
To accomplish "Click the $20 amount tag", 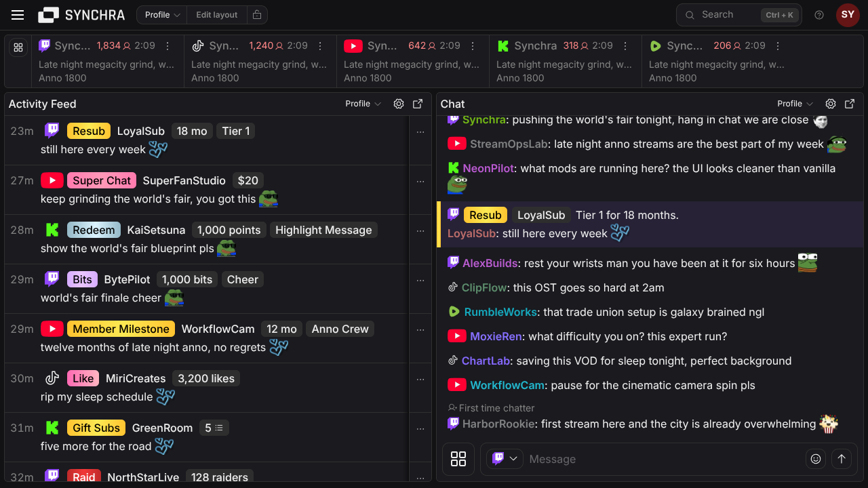I will tap(248, 180).
